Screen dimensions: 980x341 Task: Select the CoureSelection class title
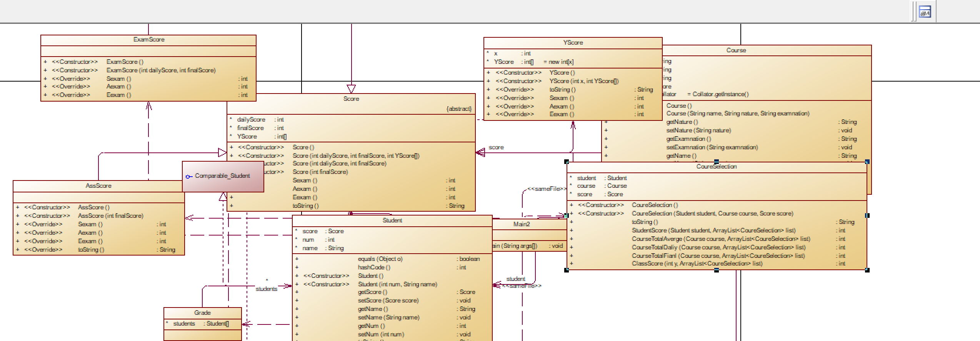pyautogui.click(x=717, y=167)
